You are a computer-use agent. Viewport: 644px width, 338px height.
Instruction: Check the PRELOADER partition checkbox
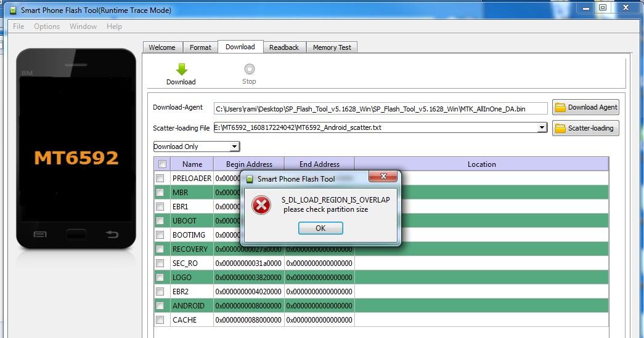[x=160, y=178]
